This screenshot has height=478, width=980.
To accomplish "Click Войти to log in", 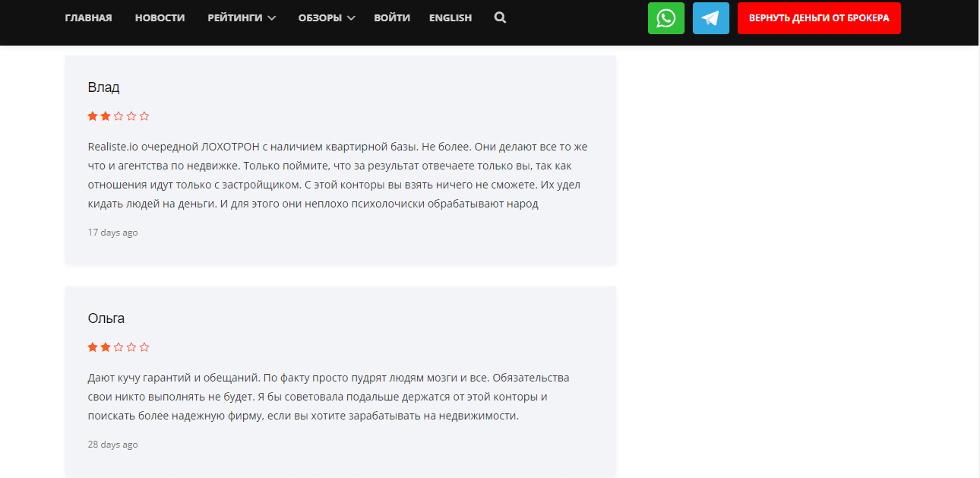I will (x=392, y=17).
